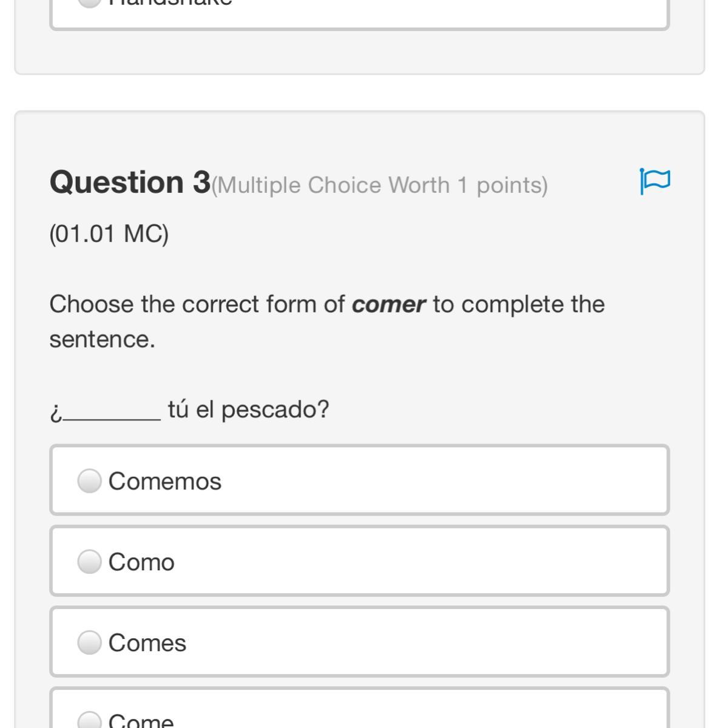Click the bold italic word comer
This screenshot has width=727, height=728.
click(x=388, y=305)
